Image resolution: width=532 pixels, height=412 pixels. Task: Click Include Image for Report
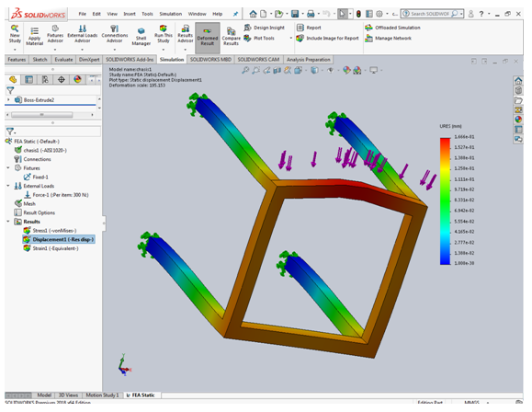pyautogui.click(x=328, y=38)
